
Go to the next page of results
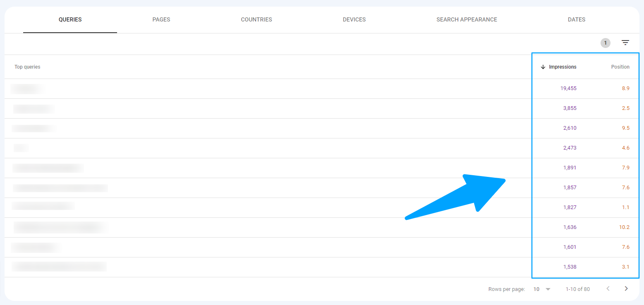[x=626, y=289]
